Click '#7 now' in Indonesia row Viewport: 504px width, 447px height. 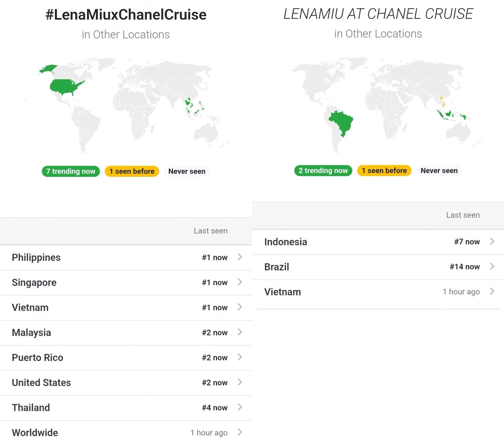(467, 242)
